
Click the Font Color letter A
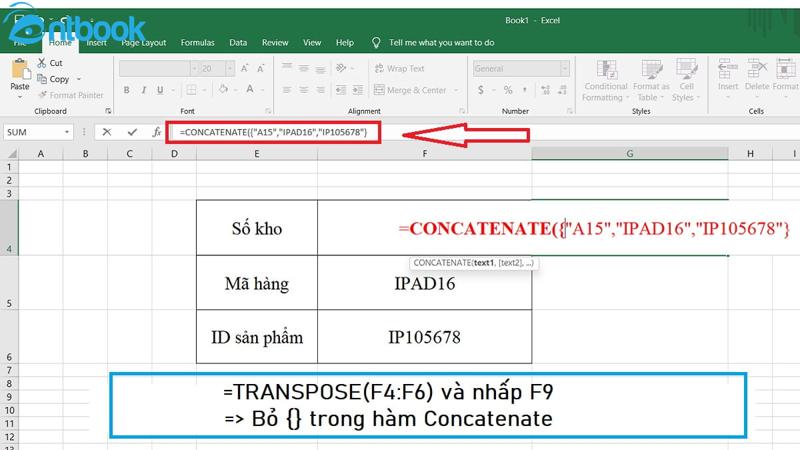tap(250, 90)
